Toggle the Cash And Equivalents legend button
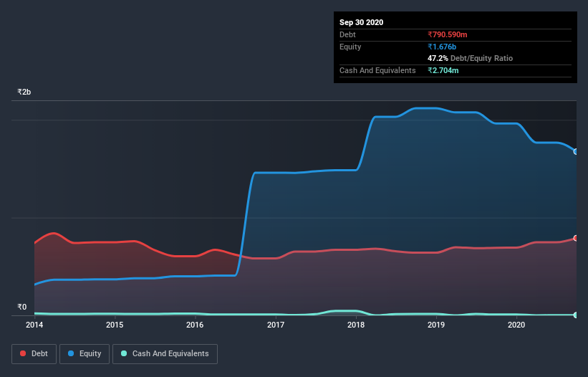Viewport: 588px width, 377px height. click(x=165, y=354)
